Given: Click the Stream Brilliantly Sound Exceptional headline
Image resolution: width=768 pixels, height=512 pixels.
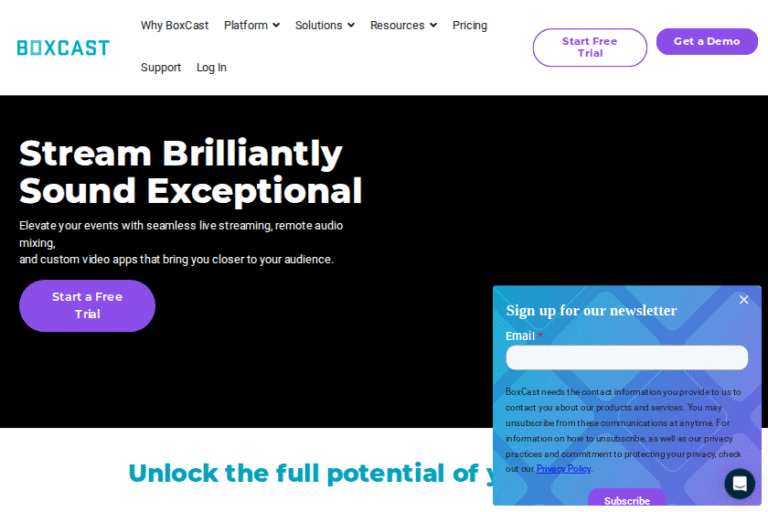Looking at the screenshot, I should tap(190, 172).
